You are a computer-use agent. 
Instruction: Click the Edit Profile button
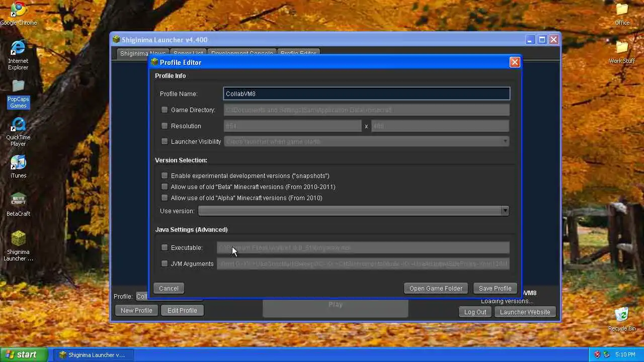[x=182, y=310]
